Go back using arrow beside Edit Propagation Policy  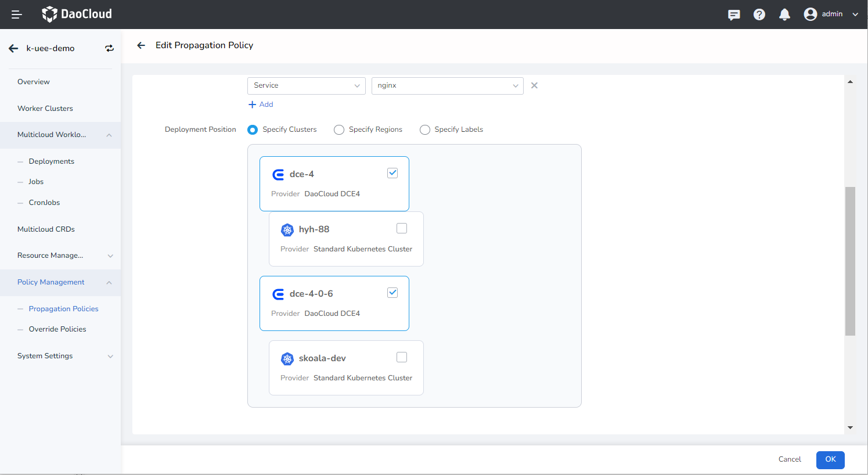[141, 45]
